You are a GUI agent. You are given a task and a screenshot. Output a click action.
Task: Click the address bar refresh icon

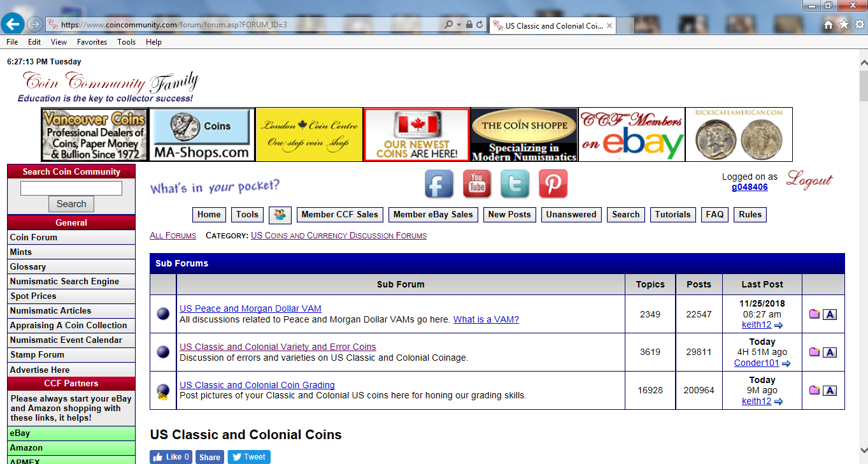(480, 25)
